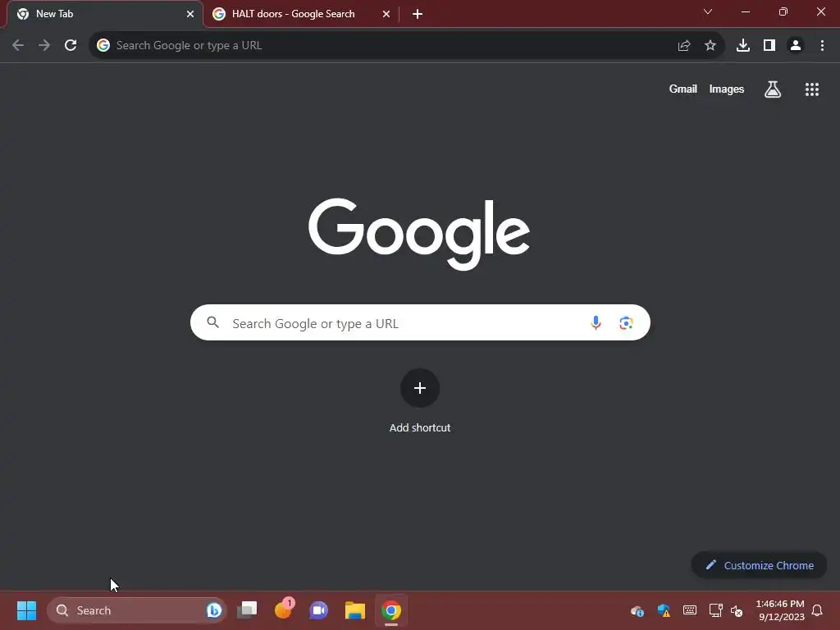This screenshot has width=840, height=630.
Task: Click the Google logo
Action: (x=419, y=234)
